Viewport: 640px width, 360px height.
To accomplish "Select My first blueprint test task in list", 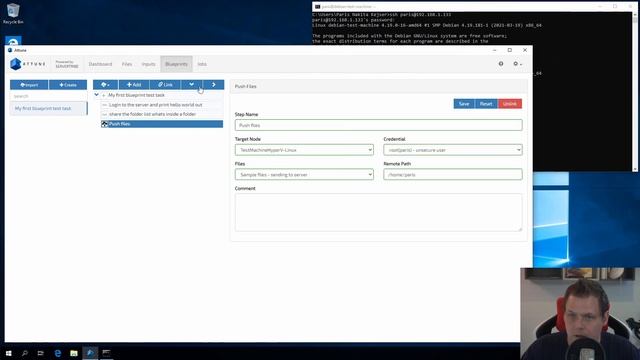I will pos(48,109).
